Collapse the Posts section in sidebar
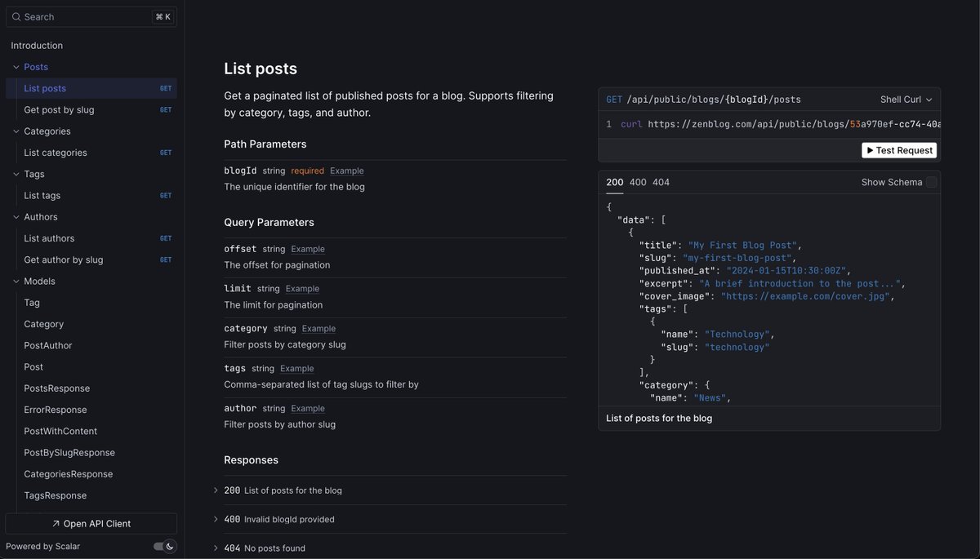The width and height of the screenshot is (980, 559). tap(16, 67)
